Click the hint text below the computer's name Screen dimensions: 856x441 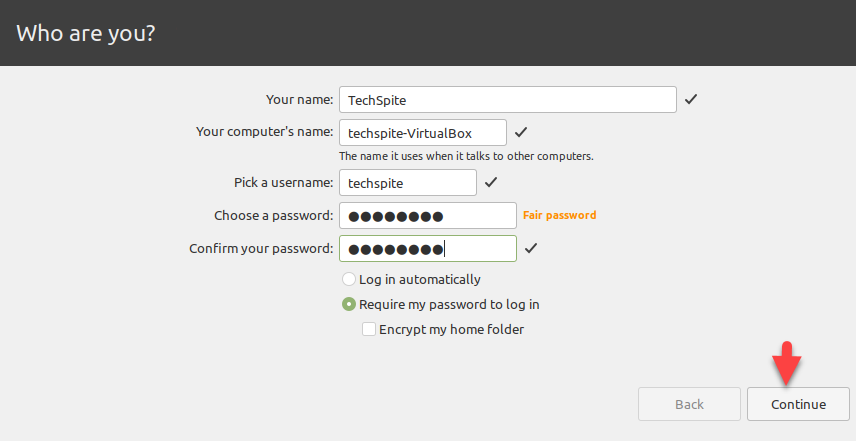point(466,156)
